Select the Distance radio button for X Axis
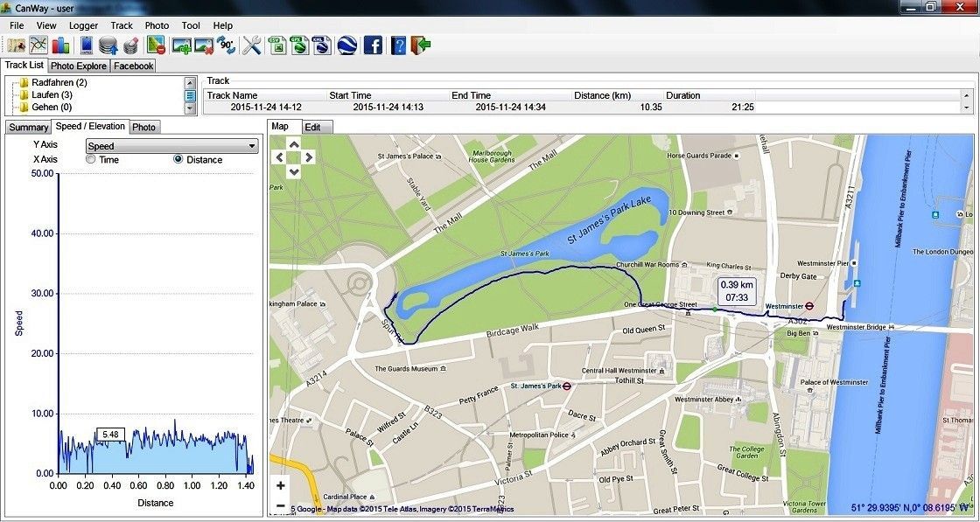 pyautogui.click(x=178, y=160)
